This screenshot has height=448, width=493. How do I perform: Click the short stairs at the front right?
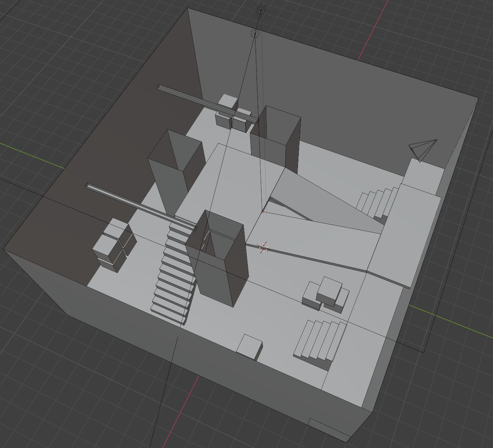319,341
